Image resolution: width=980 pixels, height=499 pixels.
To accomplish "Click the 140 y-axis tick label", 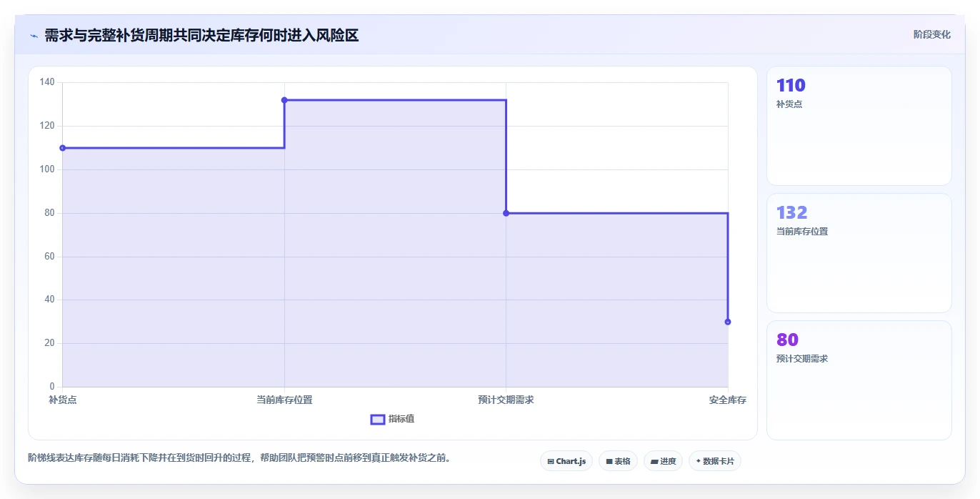I will point(47,82).
